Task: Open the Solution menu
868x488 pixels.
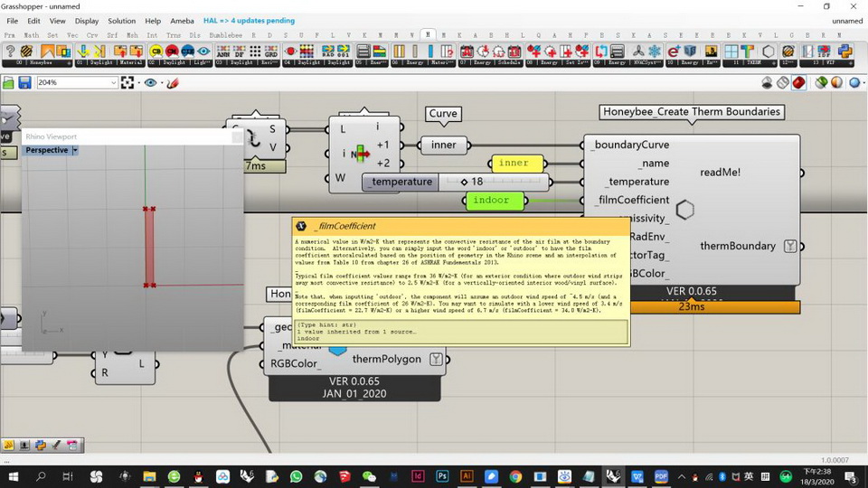Action: click(x=121, y=20)
